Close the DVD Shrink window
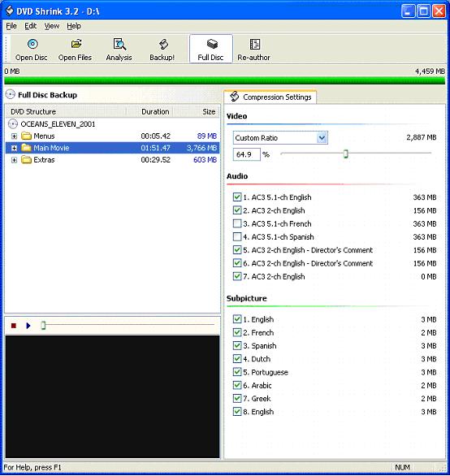This screenshot has width=450, height=476. click(439, 11)
